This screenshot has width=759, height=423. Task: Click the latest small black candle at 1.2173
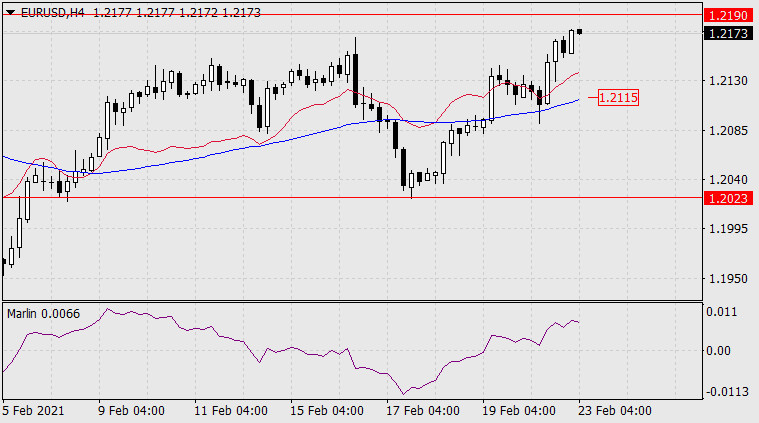tap(579, 31)
